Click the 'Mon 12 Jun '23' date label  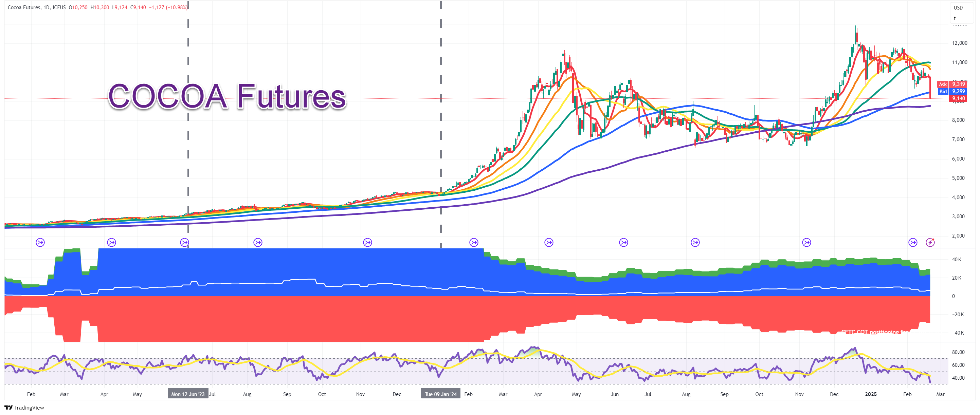(188, 394)
